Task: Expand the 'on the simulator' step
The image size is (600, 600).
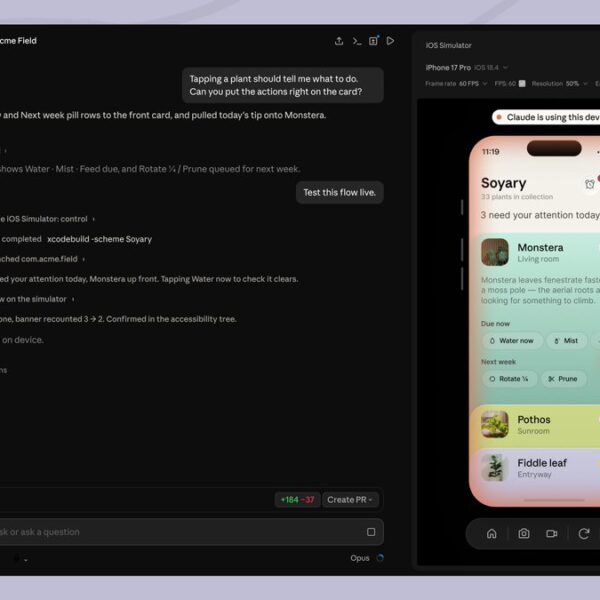Action: coord(37,299)
